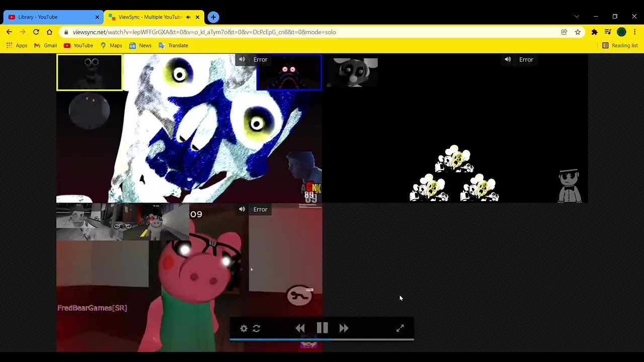Image resolution: width=644 pixels, height=362 pixels.
Task: Go forward in browser history
Action: click(x=22, y=32)
